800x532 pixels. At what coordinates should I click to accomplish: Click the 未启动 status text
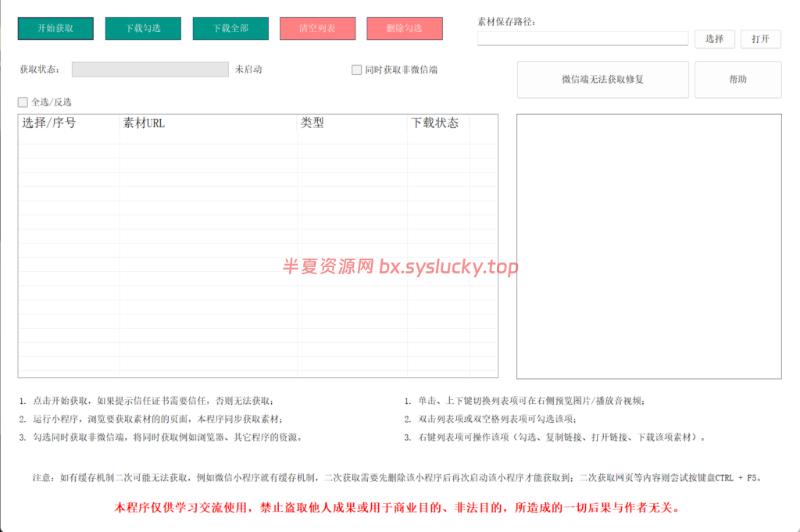(x=248, y=70)
